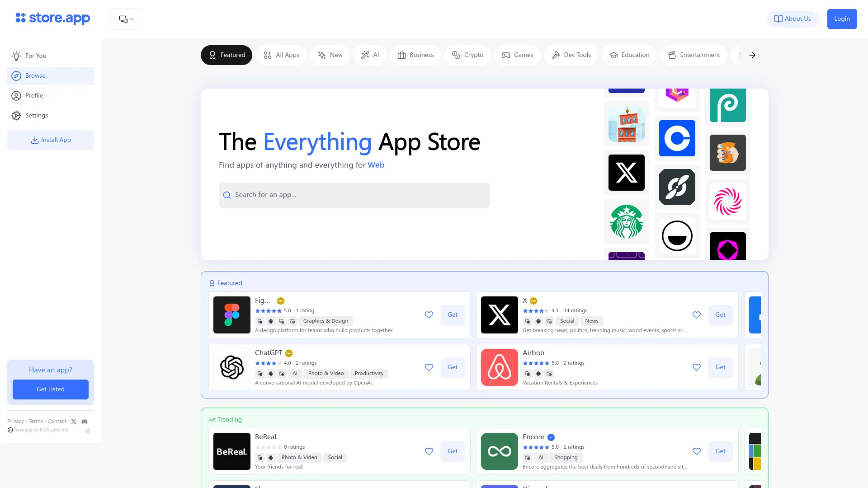Screen dimensions: 868x488
Task: Open the Discord icon in footer
Action: (x=85, y=422)
